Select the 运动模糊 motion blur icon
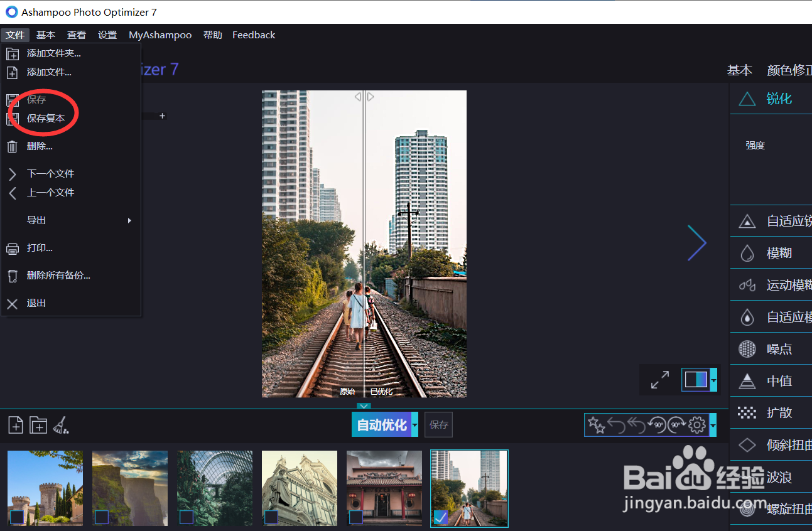 tap(747, 286)
